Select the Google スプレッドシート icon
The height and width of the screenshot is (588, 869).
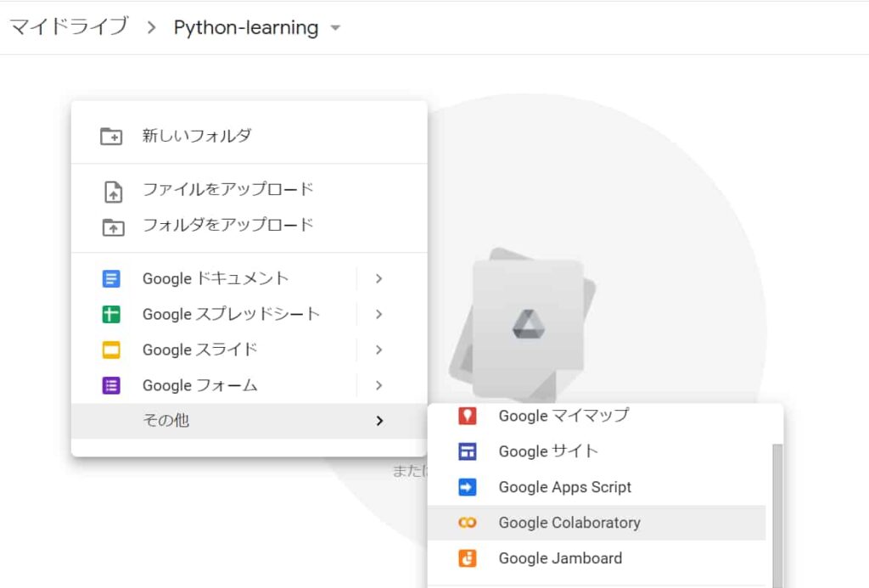[x=111, y=314]
